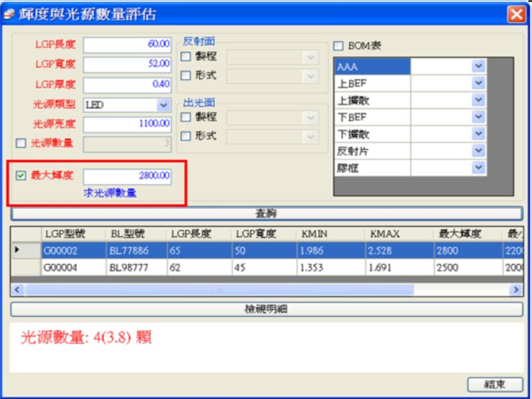Click the 最大輝度 value field
Viewport: 532px width, 399px height.
[127, 176]
